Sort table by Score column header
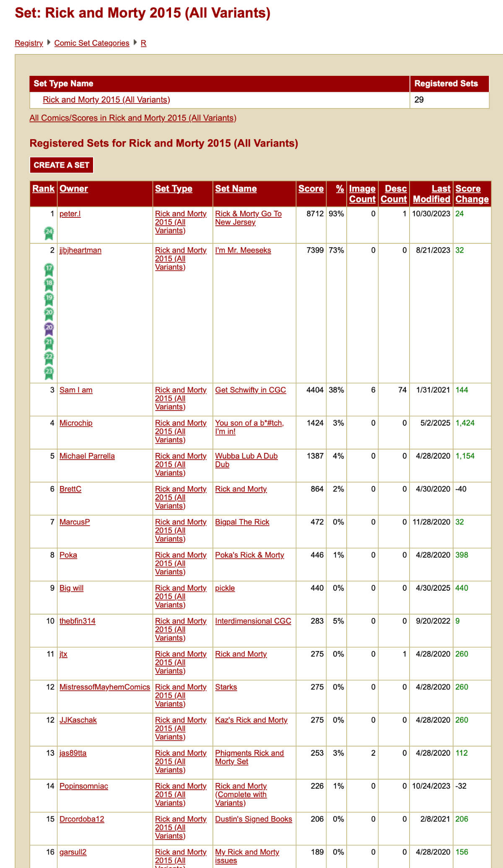503x868 pixels. pos(311,189)
